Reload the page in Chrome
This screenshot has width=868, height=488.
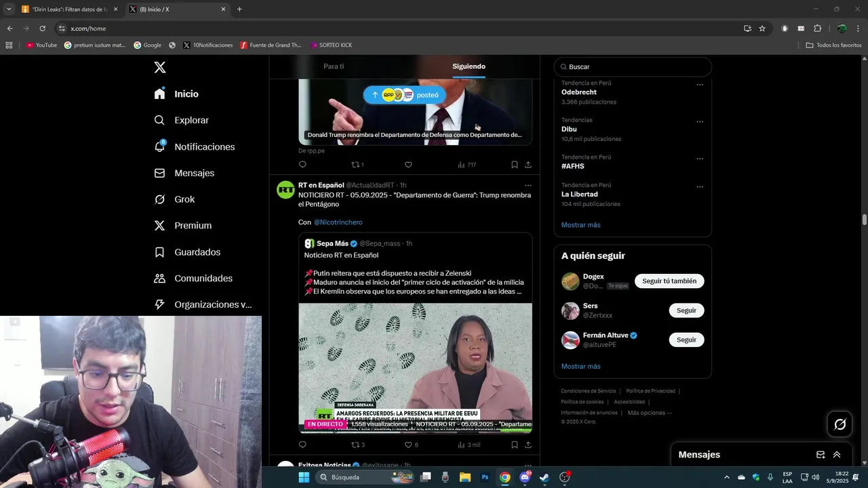[42, 28]
